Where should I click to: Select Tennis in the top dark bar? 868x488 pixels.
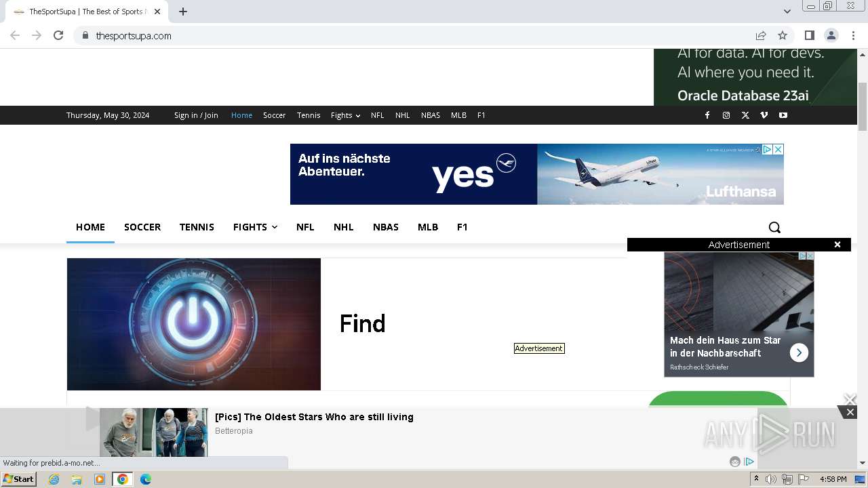point(309,115)
